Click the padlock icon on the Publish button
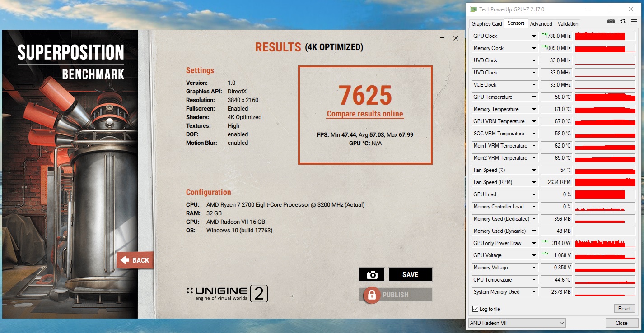This screenshot has height=333, width=644. click(x=372, y=295)
